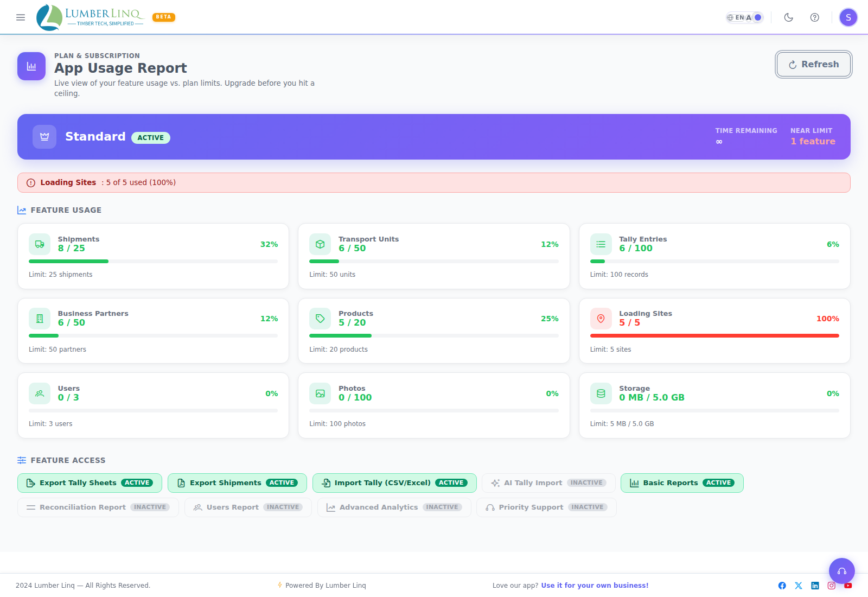This screenshot has width=868, height=597.
Task: Open the LinkedIn footer icon
Action: click(815, 586)
